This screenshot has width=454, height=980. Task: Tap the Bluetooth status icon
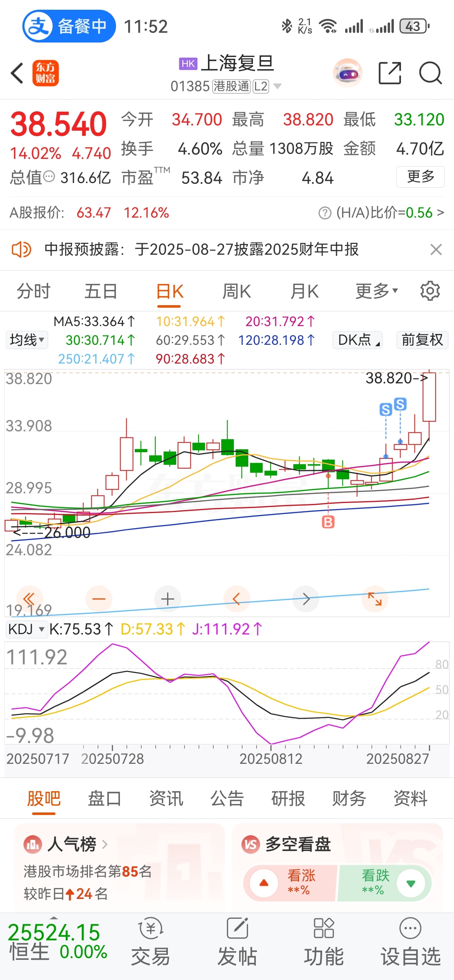(286, 26)
